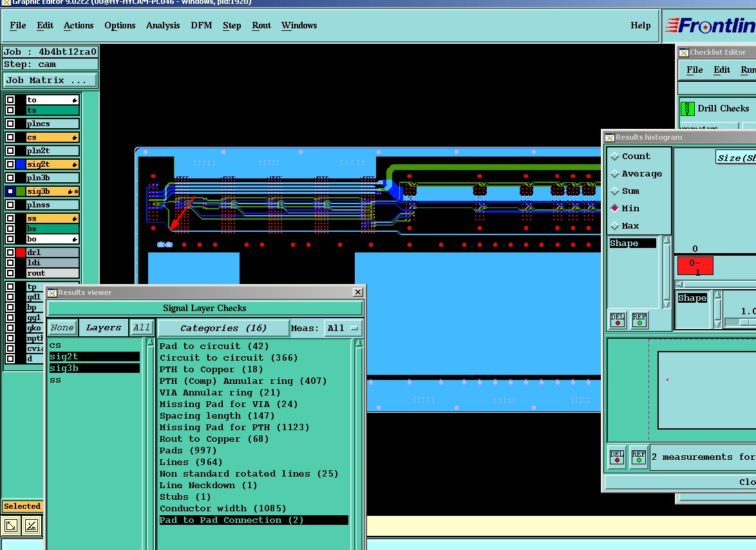Click the green Drill Checks status icon
Image resolution: width=756 pixels, height=550 pixels.
click(687, 109)
